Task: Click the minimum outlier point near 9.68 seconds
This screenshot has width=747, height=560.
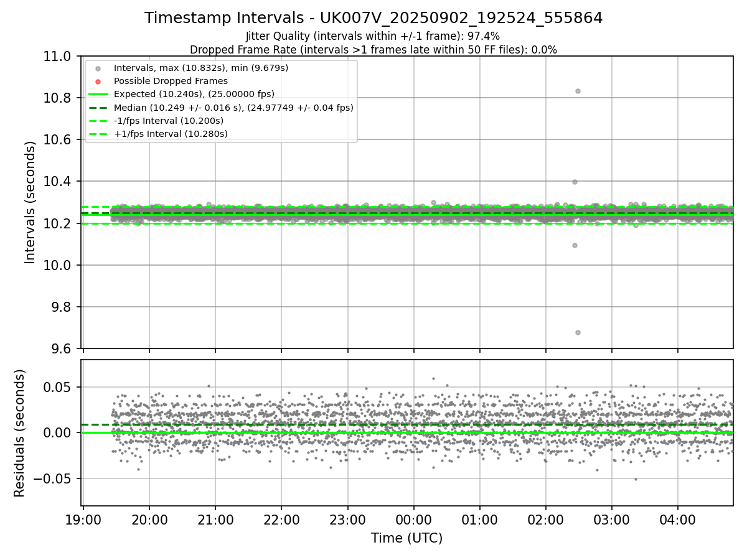Action: (578, 332)
